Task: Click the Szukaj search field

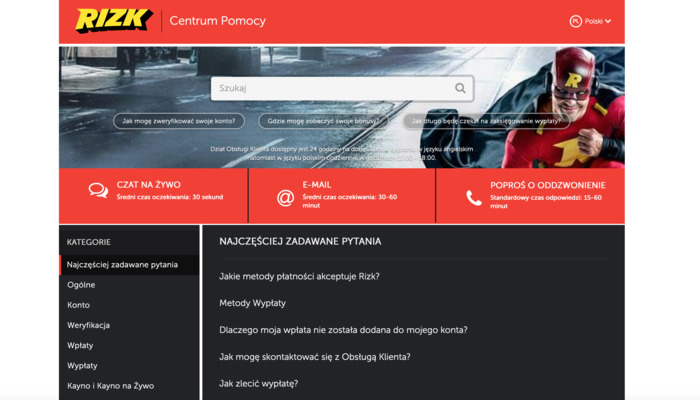Action: coord(342,88)
